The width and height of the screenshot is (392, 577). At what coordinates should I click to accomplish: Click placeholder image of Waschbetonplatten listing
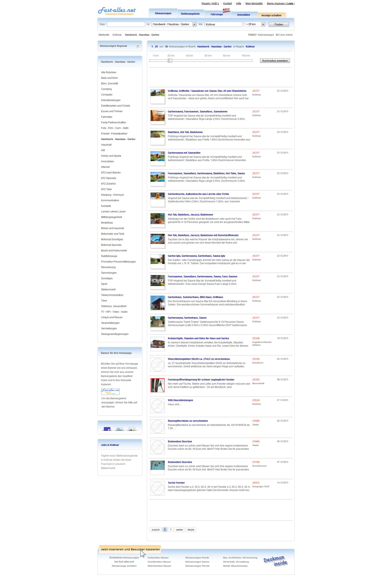click(157, 364)
